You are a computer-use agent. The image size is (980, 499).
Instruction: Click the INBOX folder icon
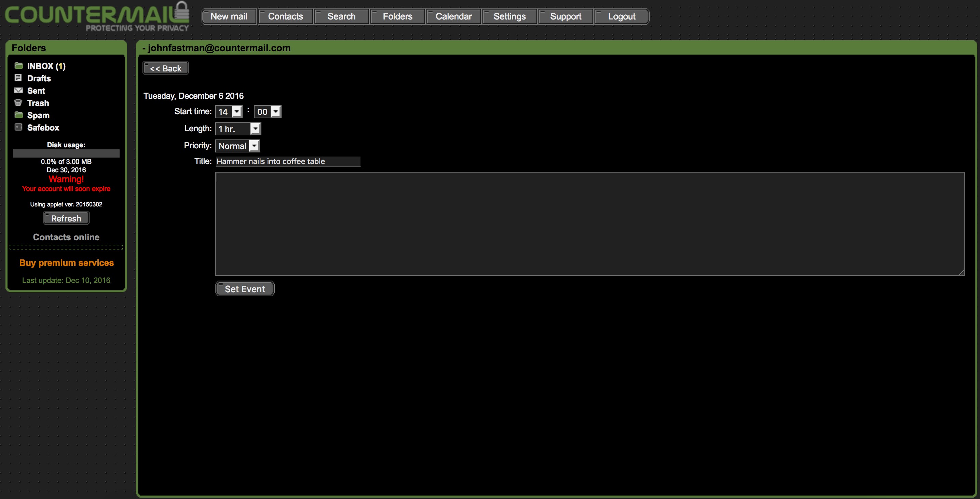coord(18,66)
